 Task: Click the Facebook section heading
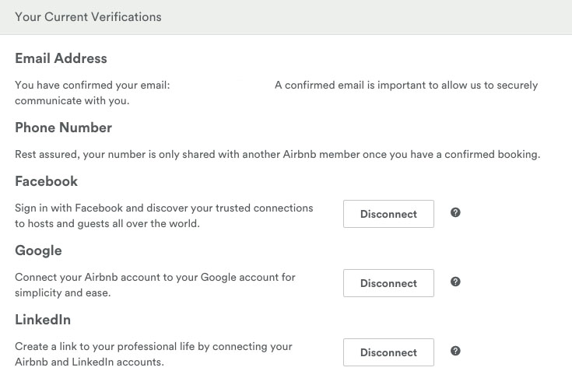coord(47,181)
